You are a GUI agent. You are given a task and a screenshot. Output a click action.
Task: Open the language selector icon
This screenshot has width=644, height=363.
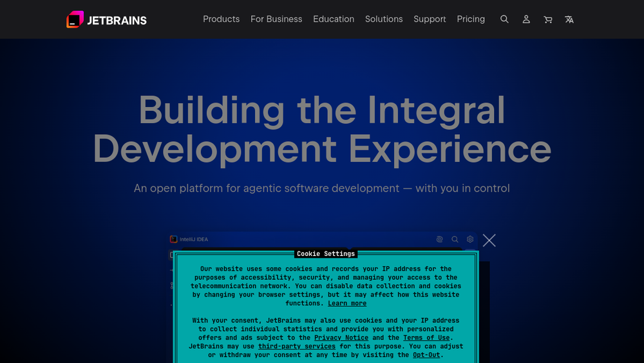[569, 19]
